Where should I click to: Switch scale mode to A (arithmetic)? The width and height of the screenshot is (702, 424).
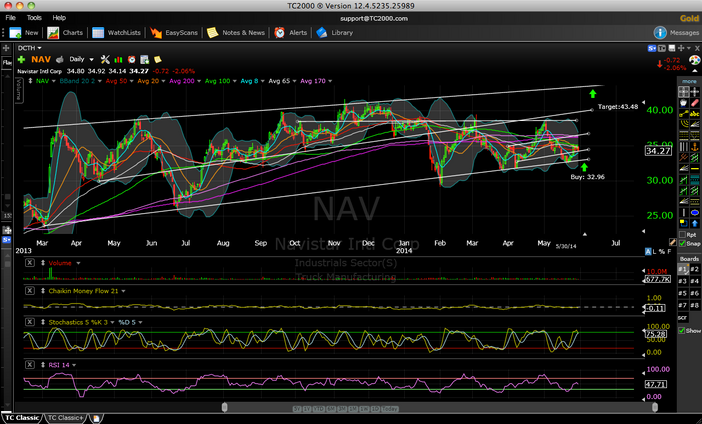pyautogui.click(x=648, y=252)
